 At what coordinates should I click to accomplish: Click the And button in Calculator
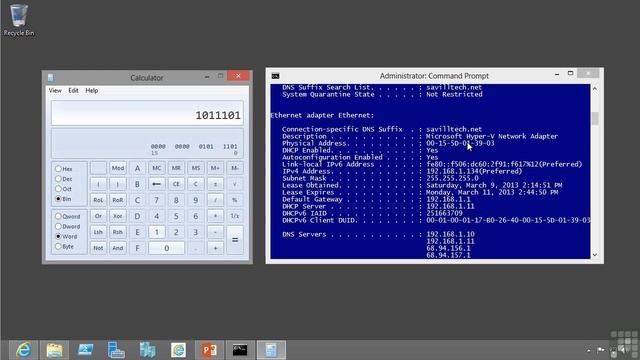coord(118,248)
